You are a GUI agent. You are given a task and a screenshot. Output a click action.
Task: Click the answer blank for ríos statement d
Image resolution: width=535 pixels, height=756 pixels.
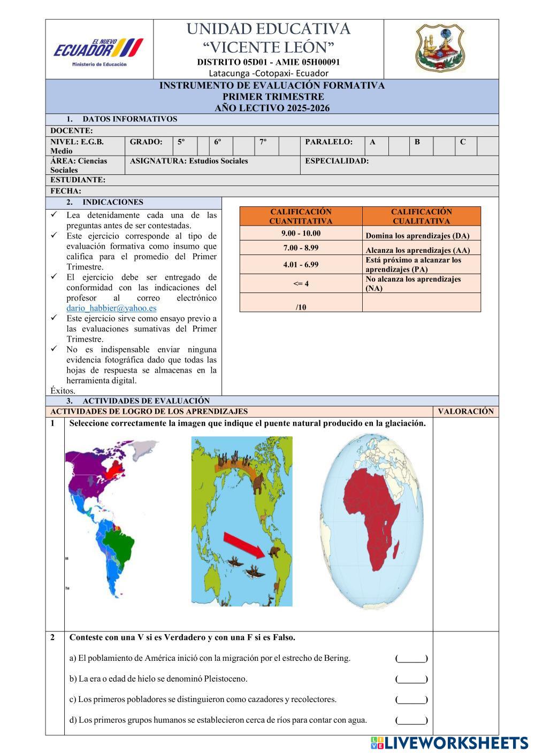(411, 720)
